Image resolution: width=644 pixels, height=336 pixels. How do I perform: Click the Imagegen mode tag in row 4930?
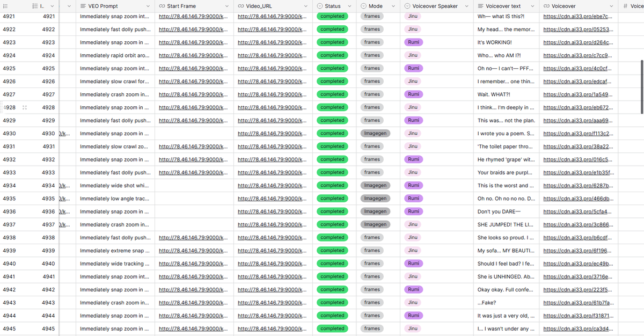click(x=375, y=133)
